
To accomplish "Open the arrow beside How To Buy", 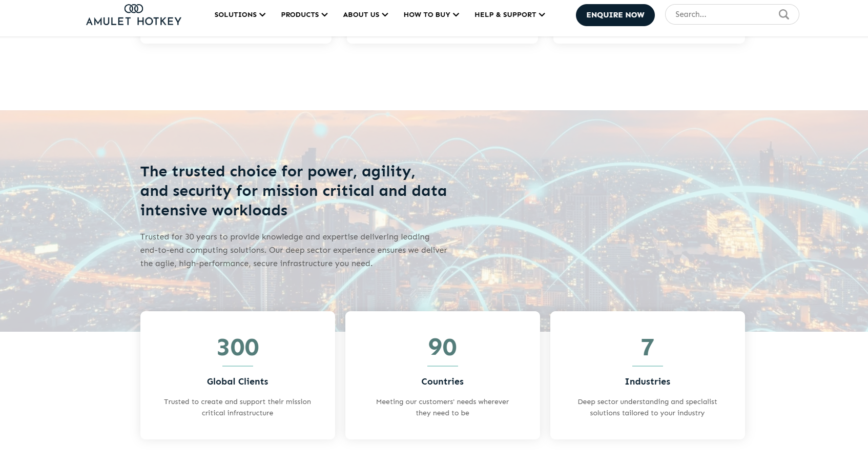I will (456, 15).
